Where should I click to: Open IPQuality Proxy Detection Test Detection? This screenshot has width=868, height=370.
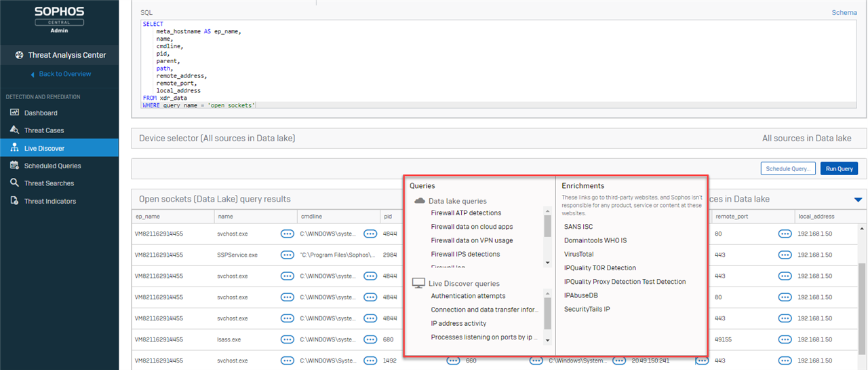tap(625, 281)
